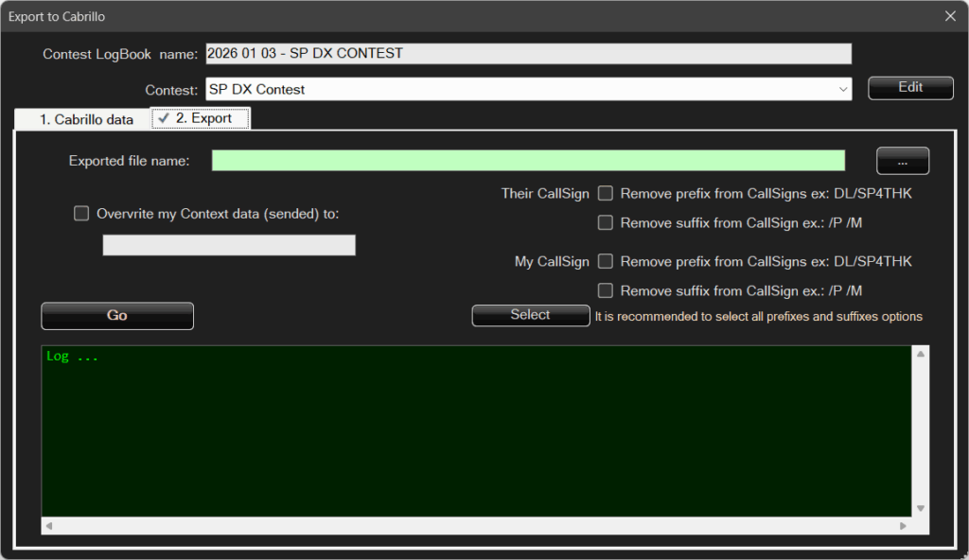The image size is (969, 560).
Task: Click the override context data text box
Action: 229,246
